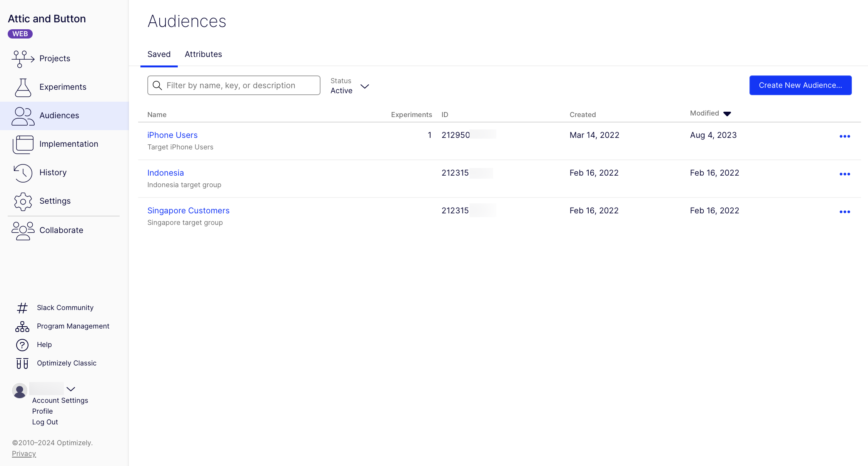Click the Create New Audience button
Screen dimensions: 868x466
pyautogui.click(x=800, y=85)
